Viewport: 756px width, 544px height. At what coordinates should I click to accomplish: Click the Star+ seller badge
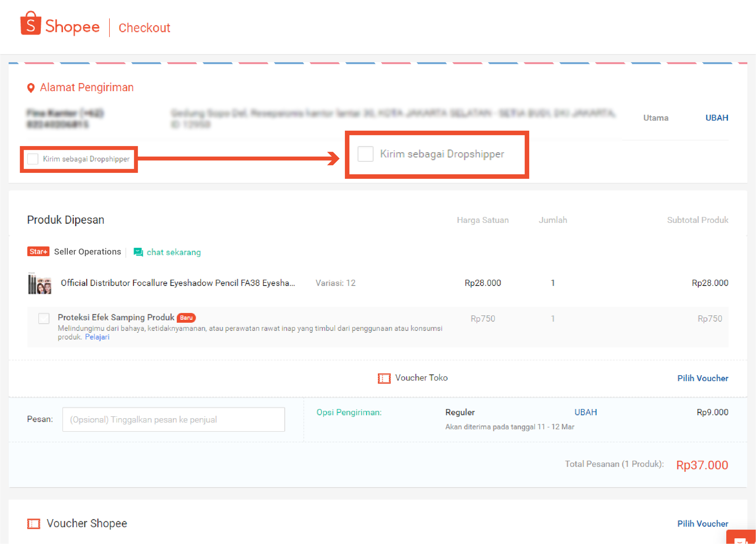(x=38, y=251)
